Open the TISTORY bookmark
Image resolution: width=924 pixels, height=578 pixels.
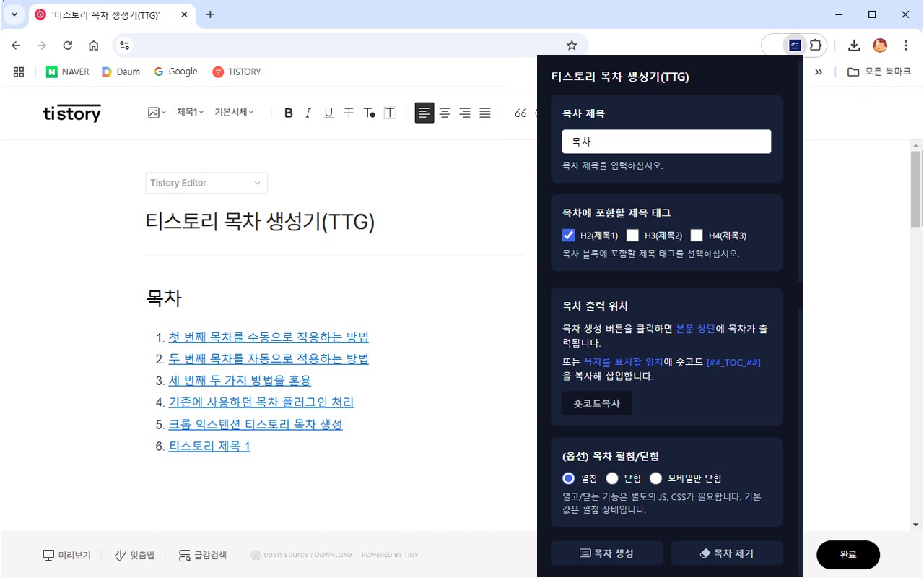point(237,72)
